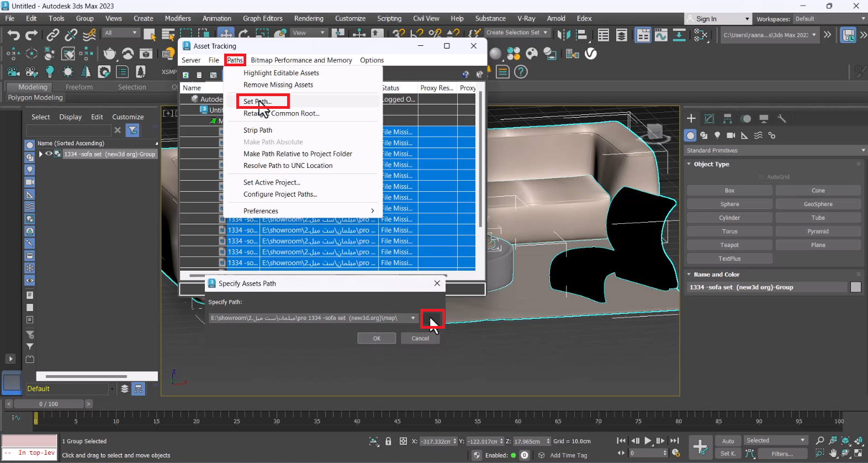Open the Modify panel tab icon
Viewport: 868px width, 463px height.
(x=710, y=118)
